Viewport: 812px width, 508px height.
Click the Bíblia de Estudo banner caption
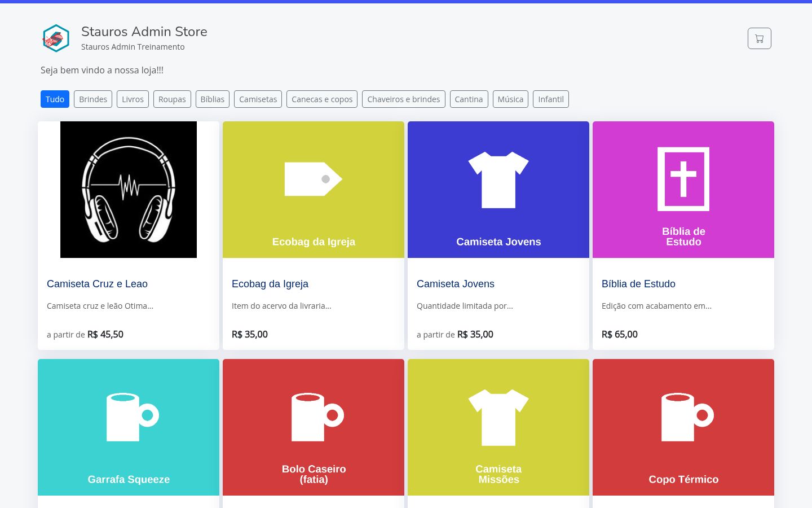pos(683,237)
